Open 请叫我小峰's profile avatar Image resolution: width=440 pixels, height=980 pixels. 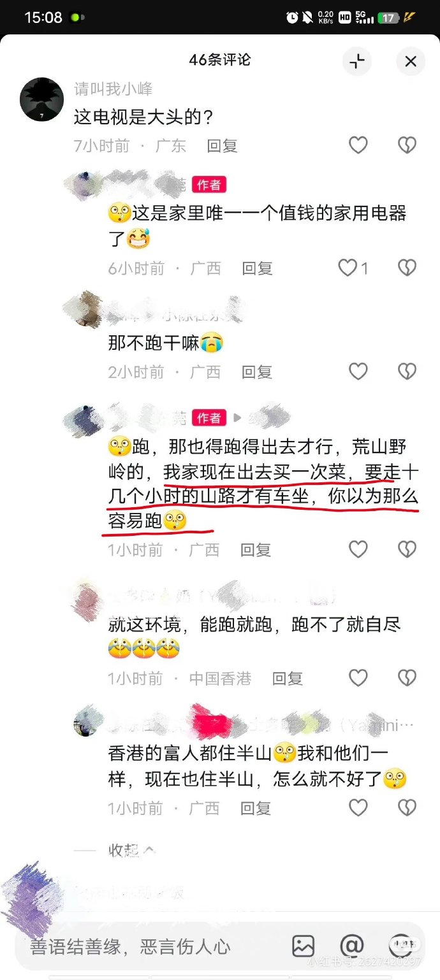pos(41,100)
